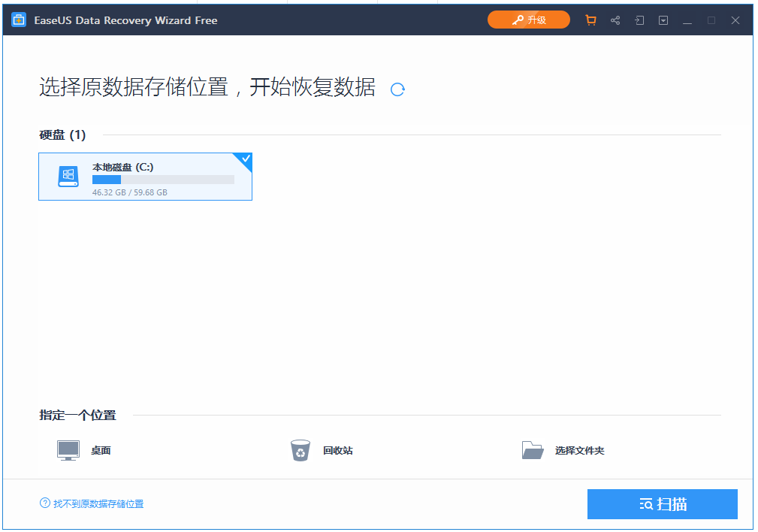The image size is (758, 532).
Task: Click the C: drive usage bar
Action: pyautogui.click(x=164, y=180)
